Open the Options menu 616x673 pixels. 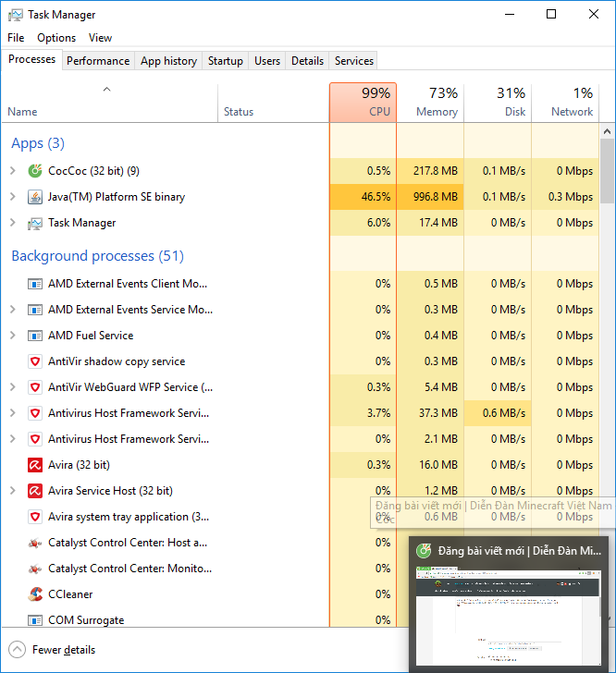pyautogui.click(x=56, y=38)
